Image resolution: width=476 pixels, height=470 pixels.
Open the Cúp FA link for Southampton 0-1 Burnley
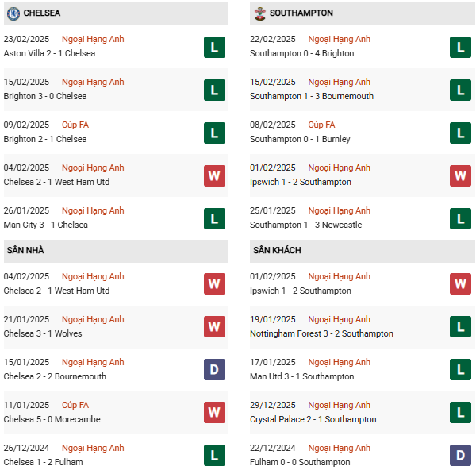pos(321,125)
